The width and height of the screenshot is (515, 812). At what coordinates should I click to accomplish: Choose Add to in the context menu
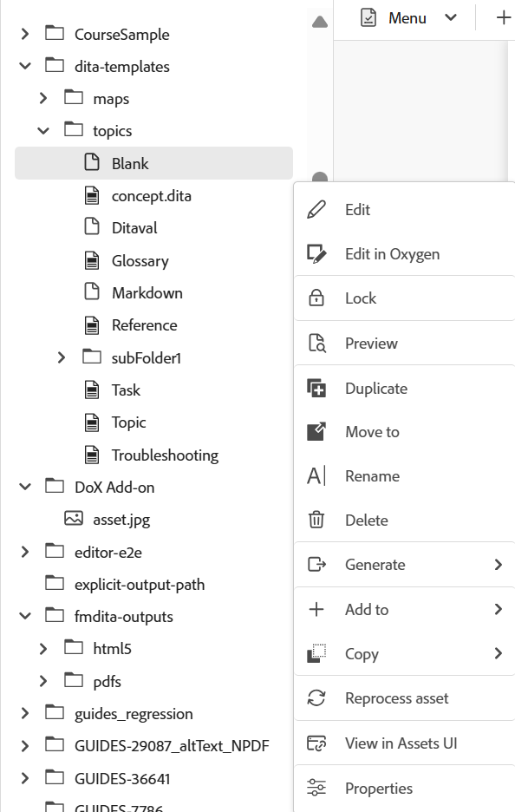366,609
